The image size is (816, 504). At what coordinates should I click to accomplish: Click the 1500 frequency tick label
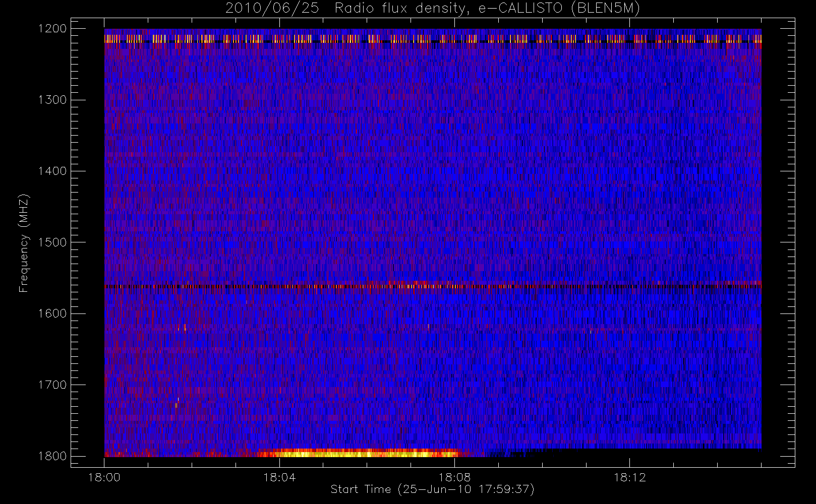[52, 242]
